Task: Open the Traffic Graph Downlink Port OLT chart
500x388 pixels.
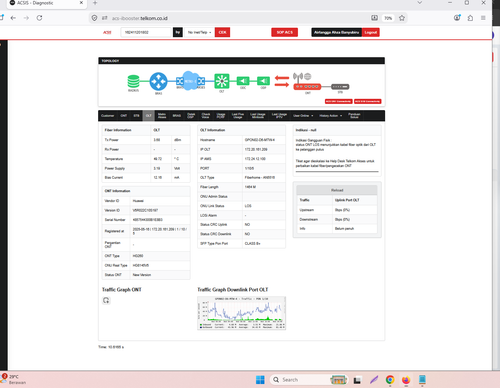Action: coord(242,313)
